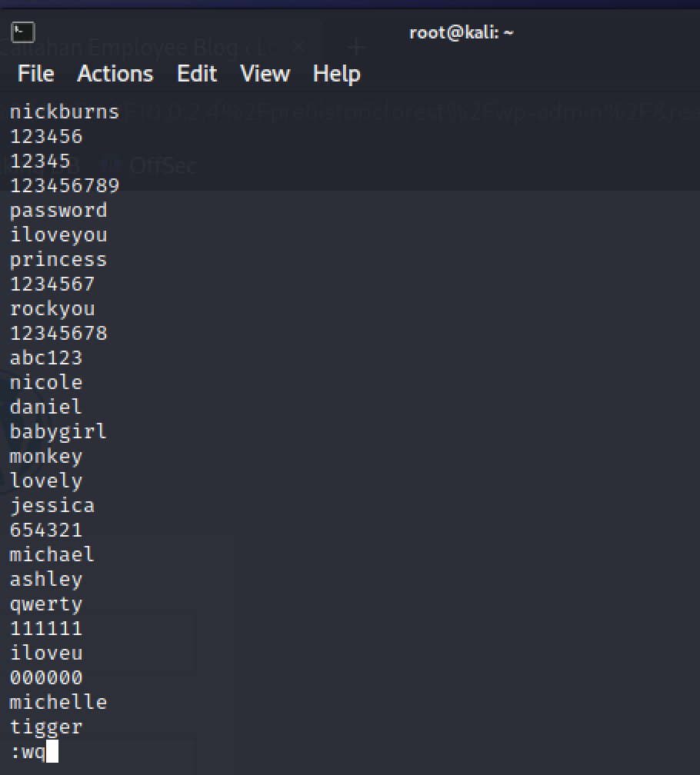Click on the jessica entry
700x775 pixels.
[x=52, y=506]
